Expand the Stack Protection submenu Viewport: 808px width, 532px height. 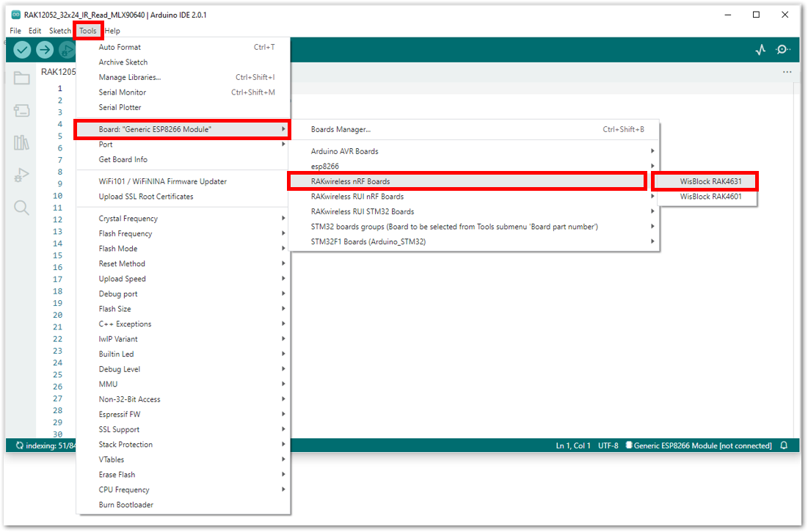pos(183,445)
